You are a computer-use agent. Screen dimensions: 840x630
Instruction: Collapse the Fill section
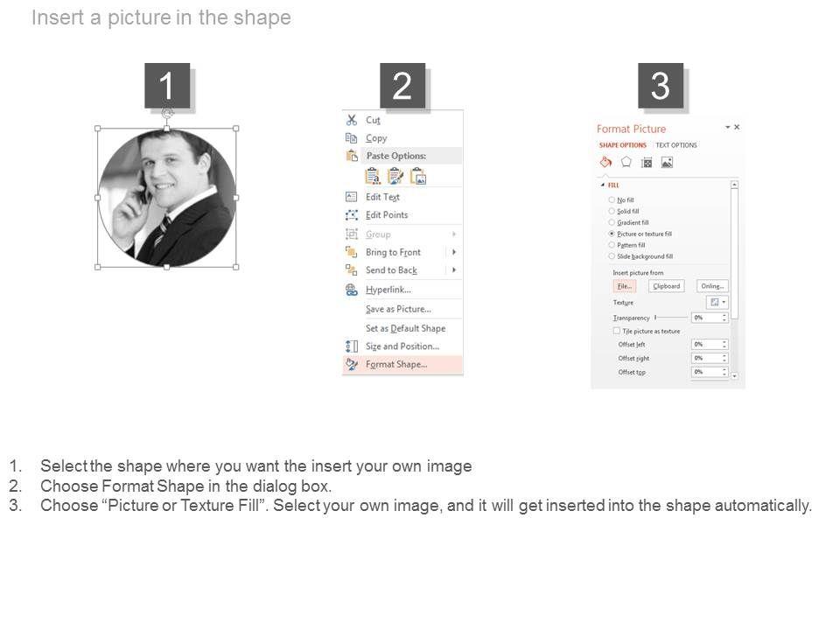pyautogui.click(x=602, y=185)
